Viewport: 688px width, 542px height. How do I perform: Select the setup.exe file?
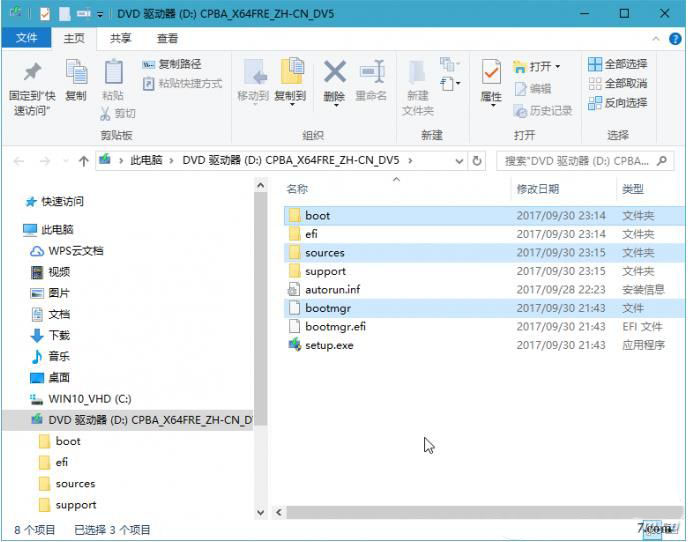coord(329,345)
